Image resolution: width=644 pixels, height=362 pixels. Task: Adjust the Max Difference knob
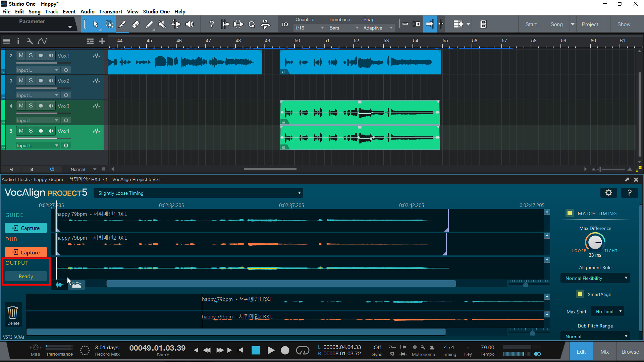[x=595, y=242]
